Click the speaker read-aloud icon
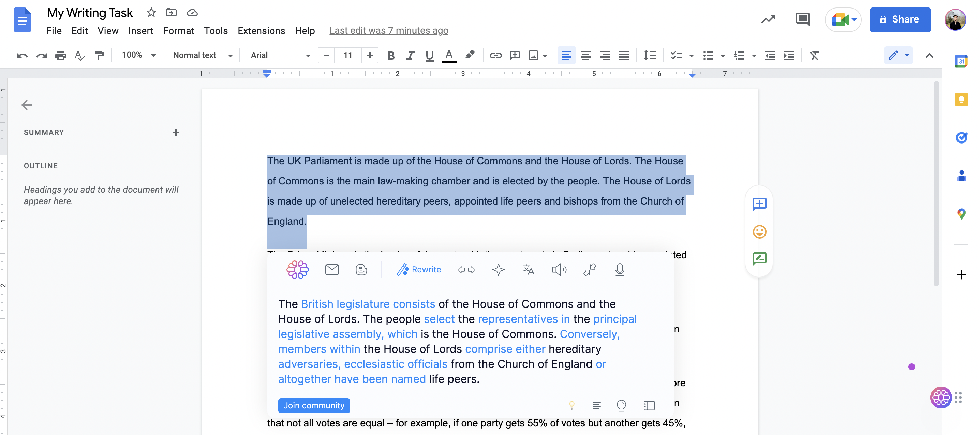 click(x=559, y=270)
